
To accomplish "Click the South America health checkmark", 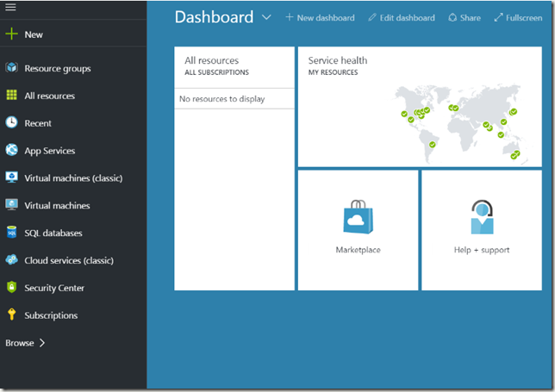I will [432, 145].
